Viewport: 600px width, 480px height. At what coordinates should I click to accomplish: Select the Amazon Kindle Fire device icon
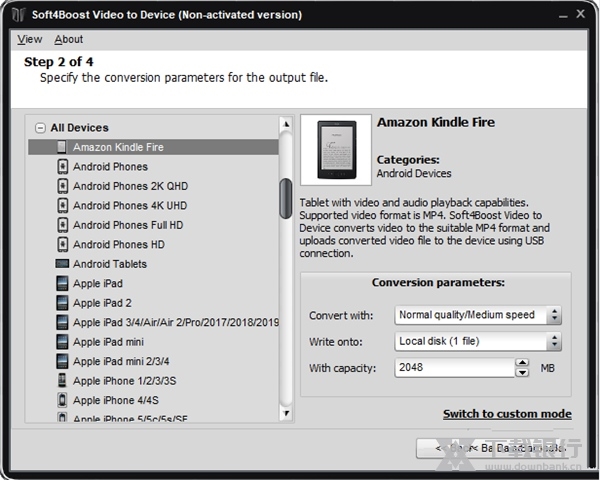point(62,147)
